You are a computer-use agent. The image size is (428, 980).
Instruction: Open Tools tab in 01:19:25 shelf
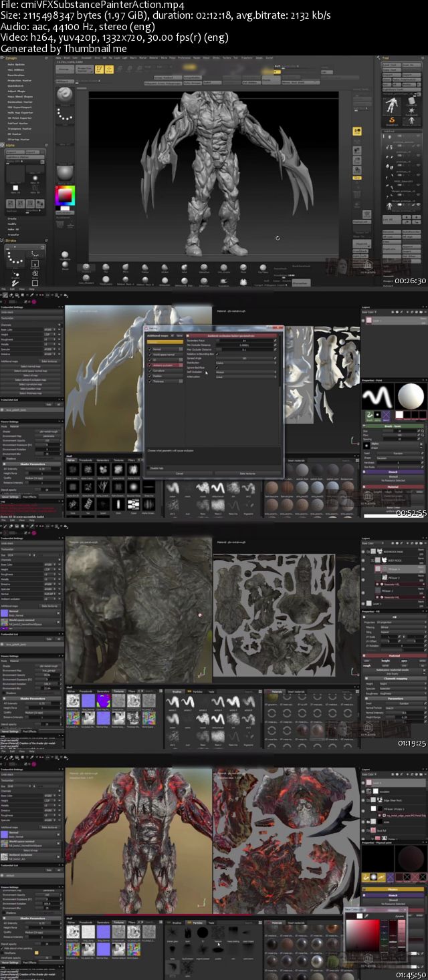pos(211,691)
